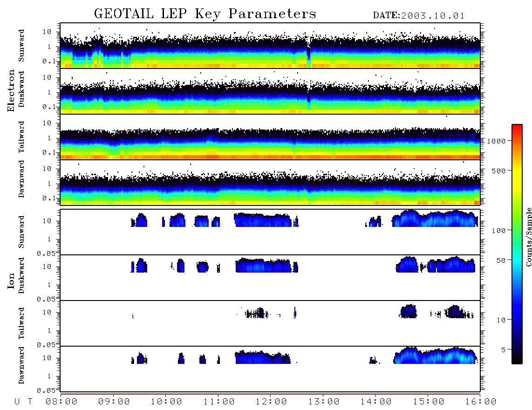Click 0.05 tick of the Ion Sunward panel
Screen dimensions: 532x410
click(46, 253)
